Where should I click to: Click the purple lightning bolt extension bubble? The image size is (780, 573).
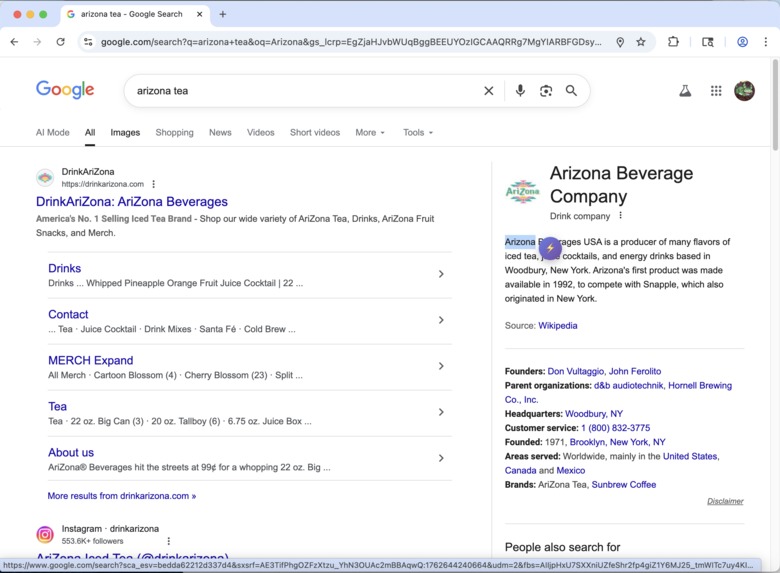[x=550, y=248]
